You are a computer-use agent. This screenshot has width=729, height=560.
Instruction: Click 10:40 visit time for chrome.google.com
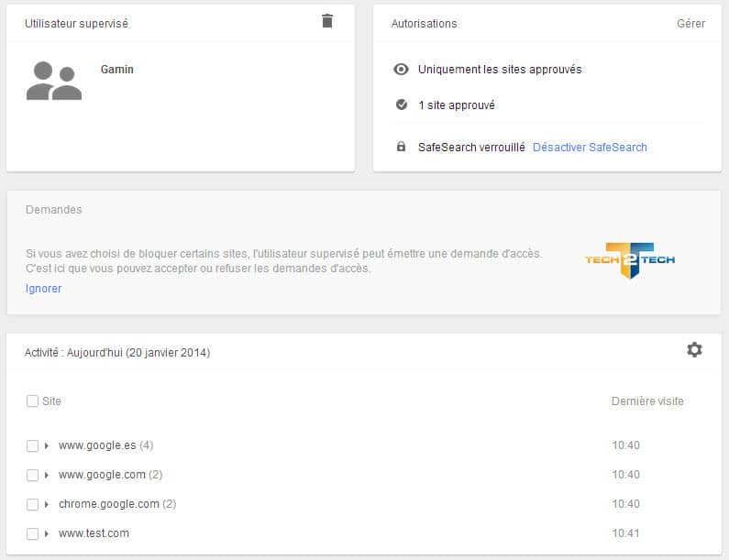click(x=625, y=504)
